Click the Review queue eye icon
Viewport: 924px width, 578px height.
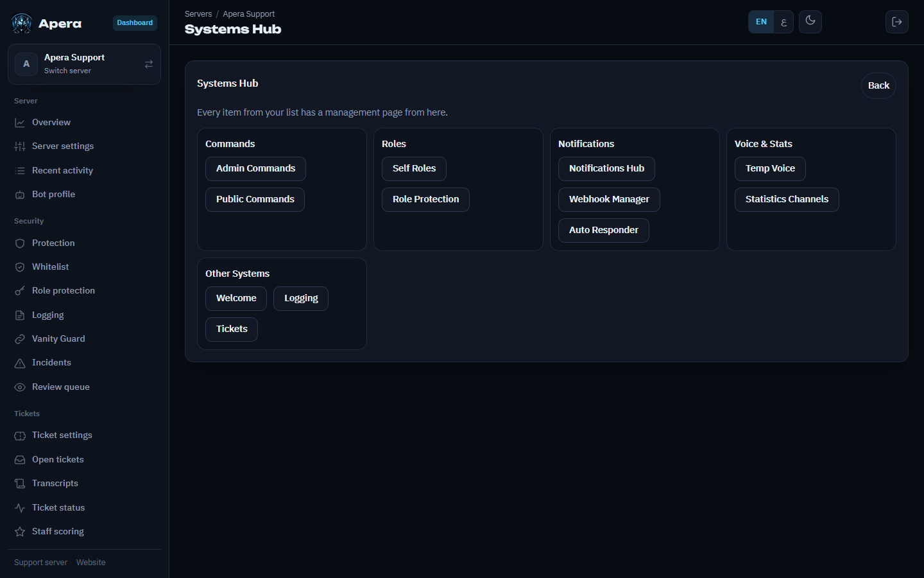(20, 387)
